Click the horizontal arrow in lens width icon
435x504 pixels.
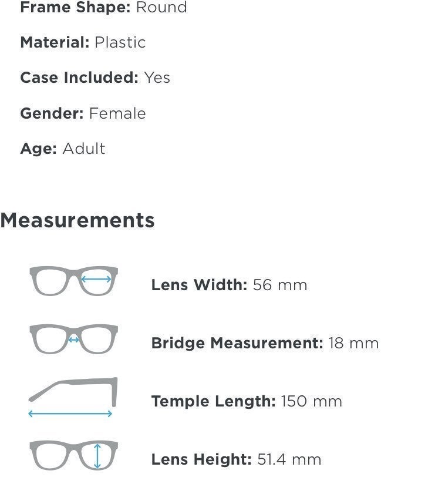[x=96, y=279]
